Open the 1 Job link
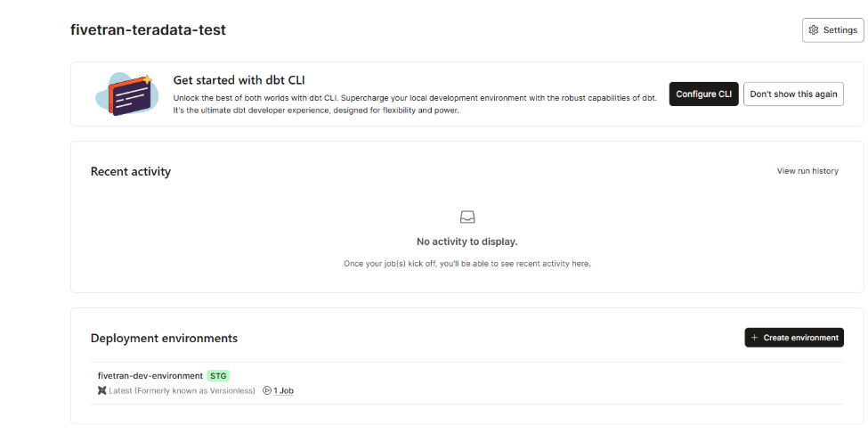The image size is (868, 434). click(283, 390)
